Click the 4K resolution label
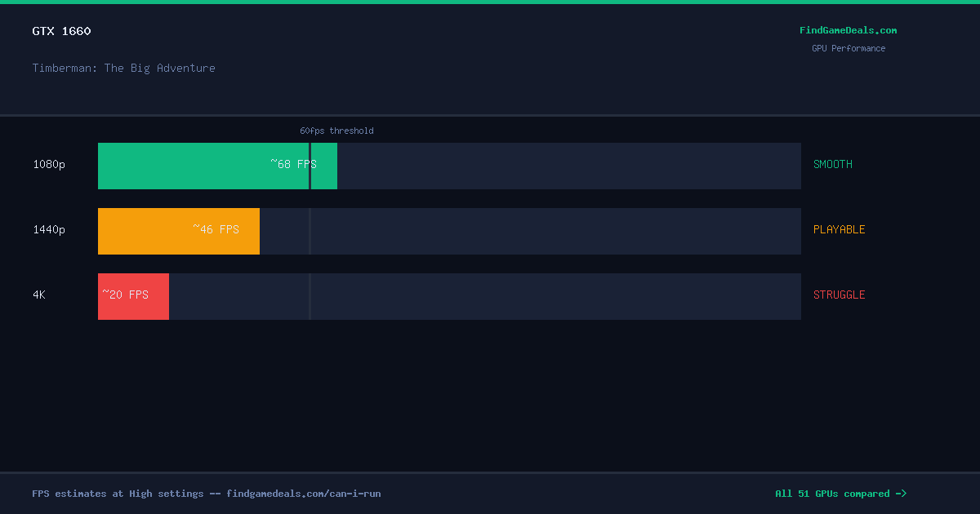 [39, 295]
